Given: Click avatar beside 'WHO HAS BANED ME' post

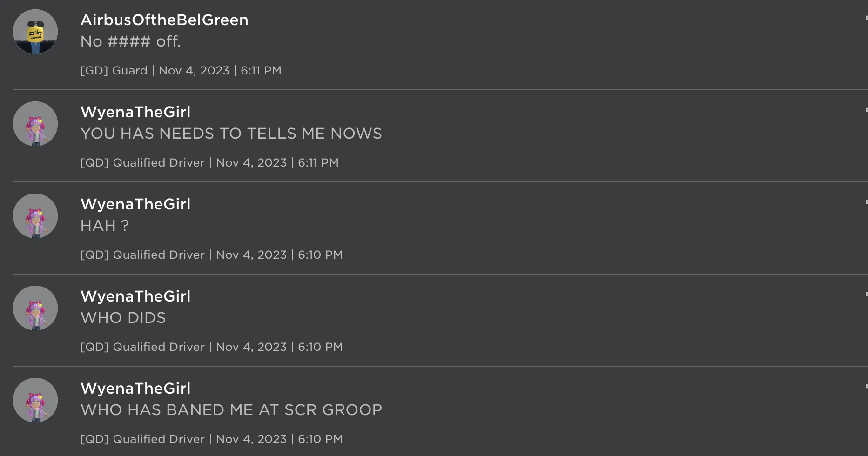Looking at the screenshot, I should (x=35, y=400).
